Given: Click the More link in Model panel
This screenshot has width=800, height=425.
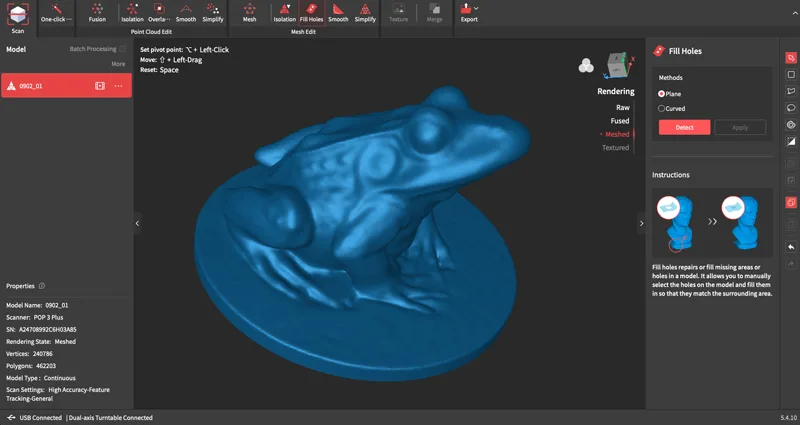Looking at the screenshot, I should coord(118,64).
